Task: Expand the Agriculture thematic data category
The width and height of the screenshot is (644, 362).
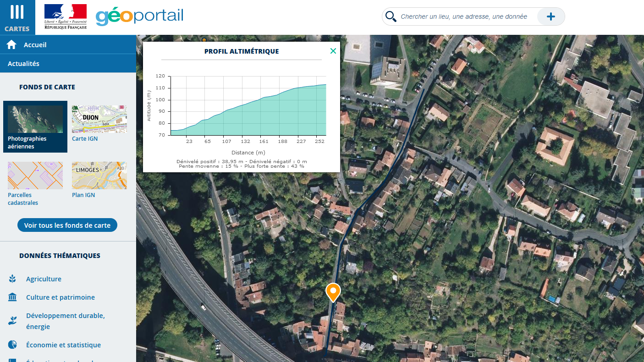Action: coord(44,279)
